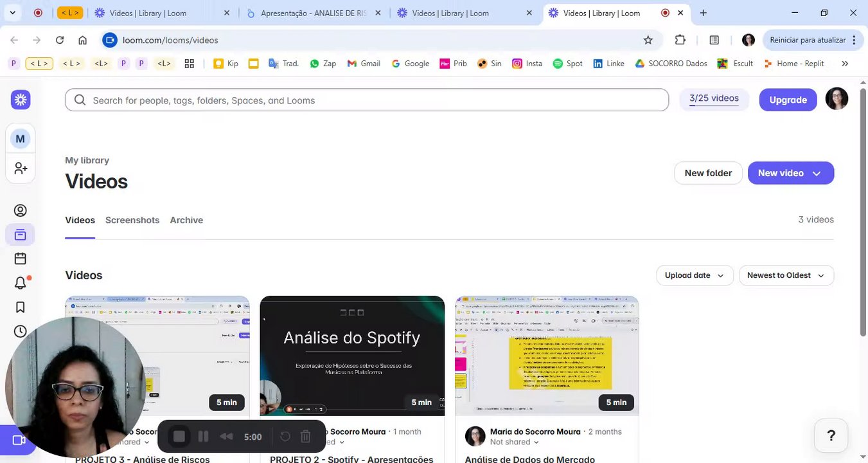Screen dimensions: 868x463
Task: Open the Newest to Oldest dropdown
Action: click(786, 275)
